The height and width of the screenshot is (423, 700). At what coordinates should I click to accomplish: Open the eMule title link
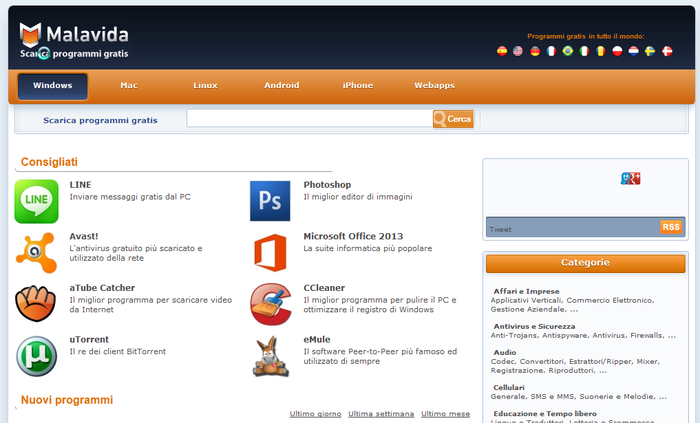point(317,340)
